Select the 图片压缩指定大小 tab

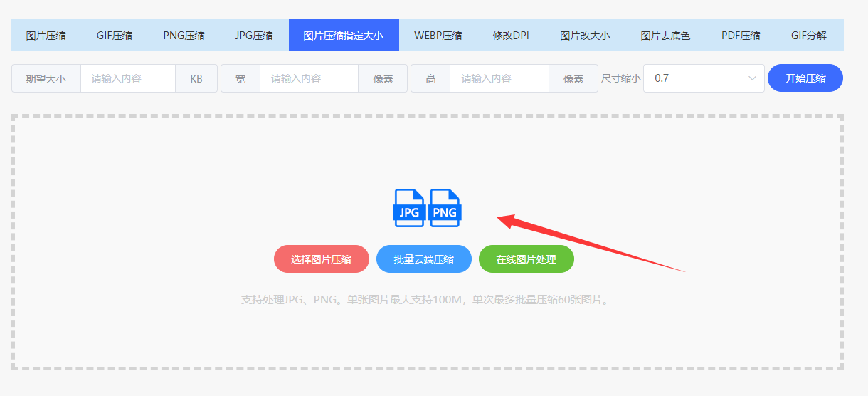click(344, 36)
